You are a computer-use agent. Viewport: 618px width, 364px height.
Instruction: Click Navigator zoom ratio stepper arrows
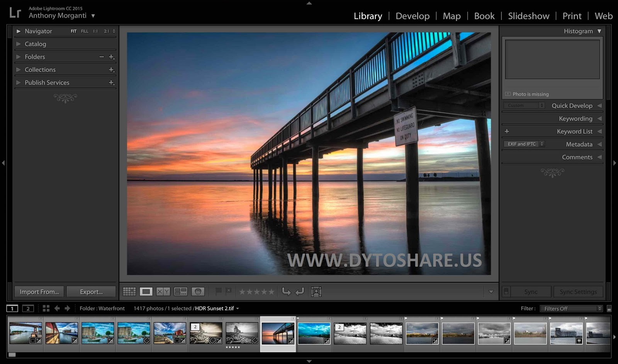pos(114,31)
